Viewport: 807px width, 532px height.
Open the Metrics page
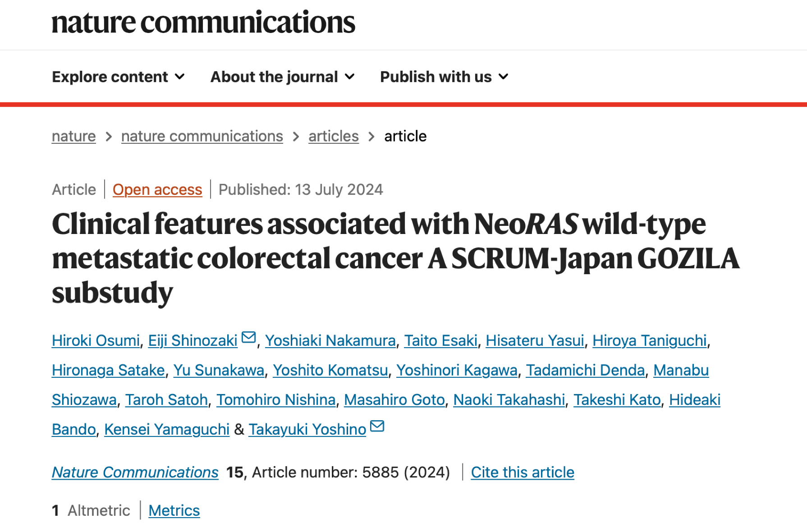click(174, 510)
